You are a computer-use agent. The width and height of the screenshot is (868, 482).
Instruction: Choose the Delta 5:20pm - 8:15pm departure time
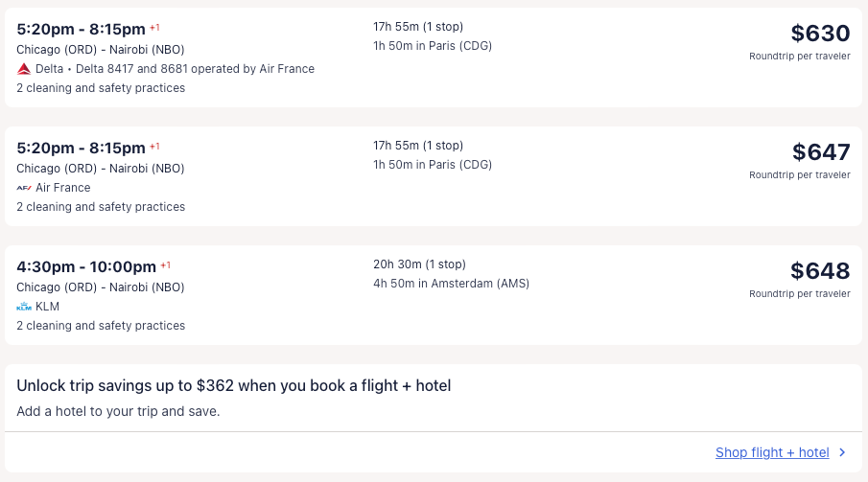point(81,29)
